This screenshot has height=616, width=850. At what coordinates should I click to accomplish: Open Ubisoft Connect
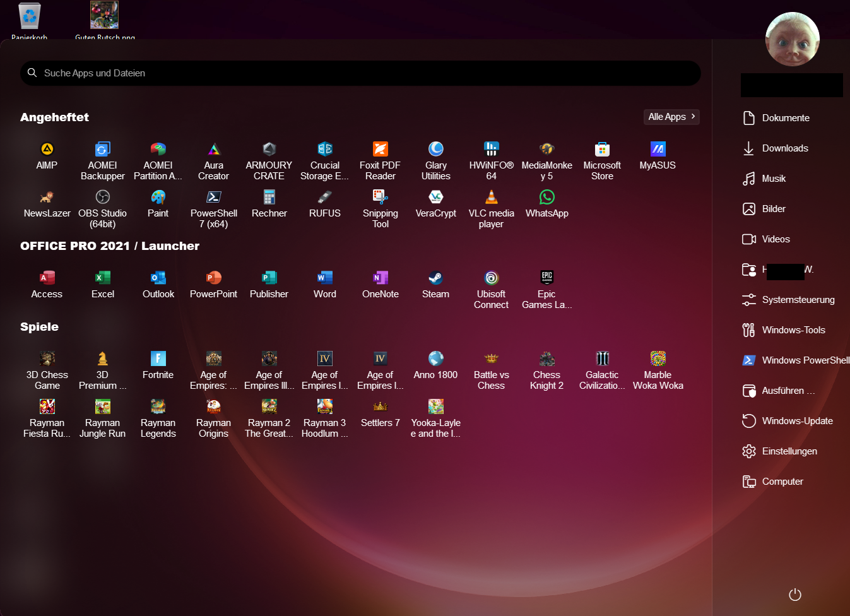pos(491,290)
